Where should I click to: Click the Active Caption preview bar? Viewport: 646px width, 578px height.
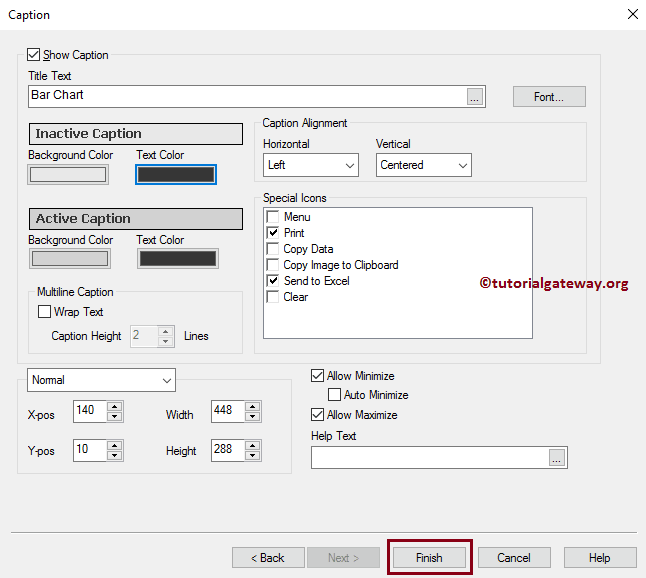[136, 219]
